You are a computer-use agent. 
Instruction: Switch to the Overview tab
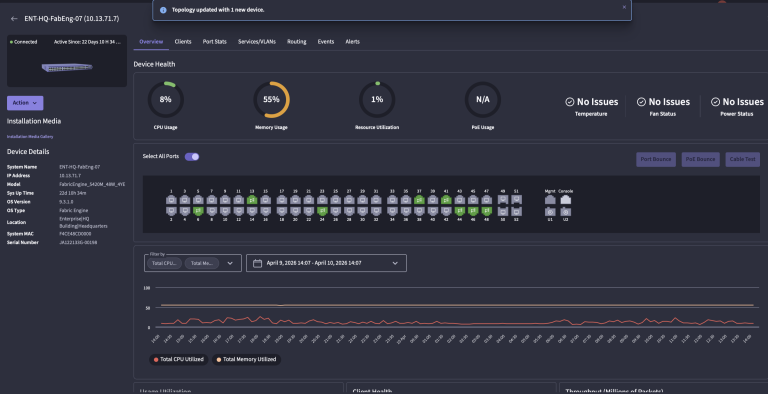click(x=151, y=42)
